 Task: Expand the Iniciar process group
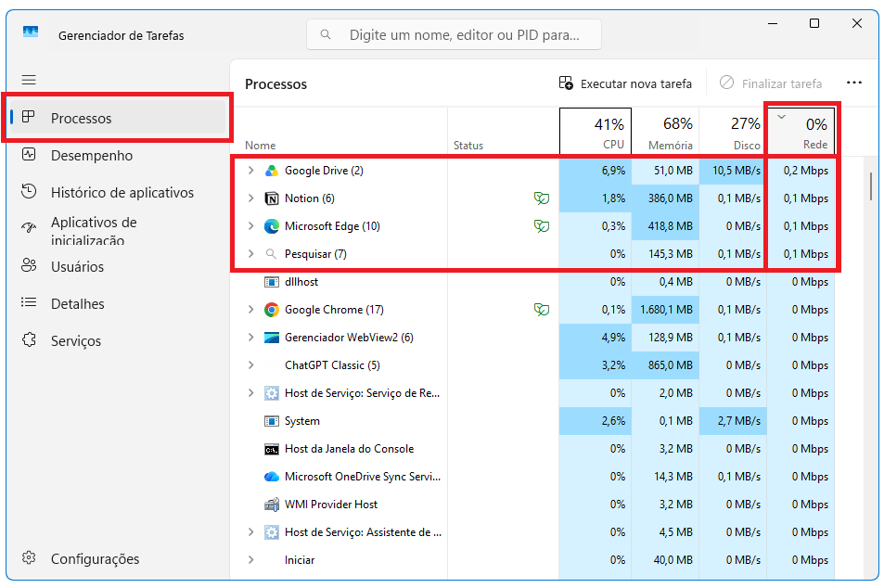pos(250,560)
